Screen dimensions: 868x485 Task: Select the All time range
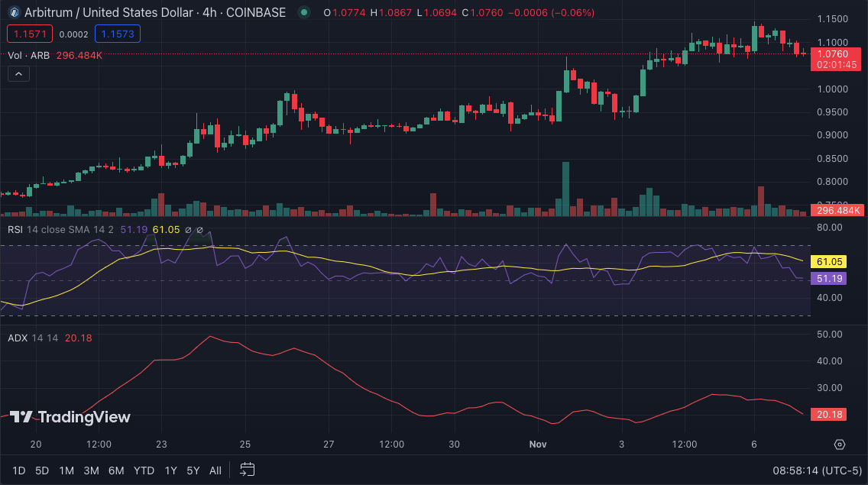[x=215, y=470]
